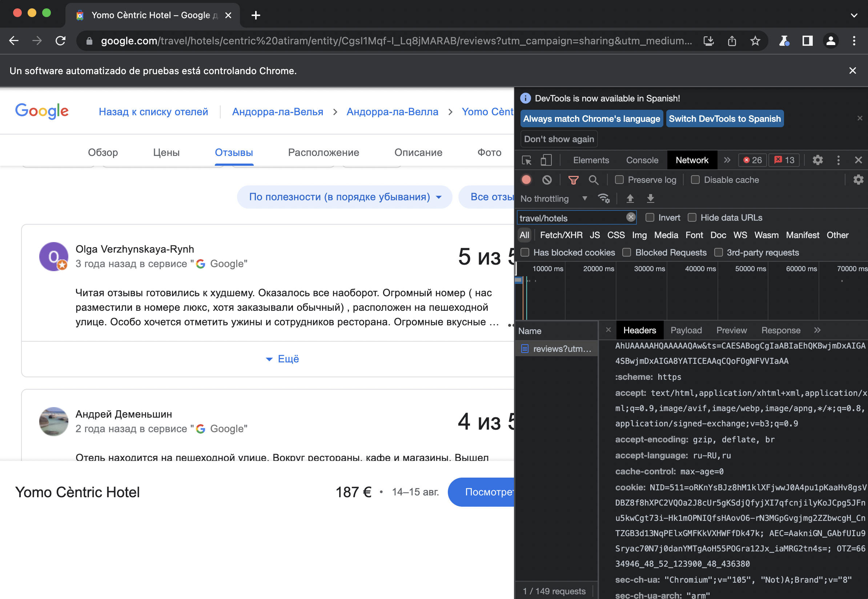
Task: Click Switch DevTools to Spanish button
Action: coord(724,118)
